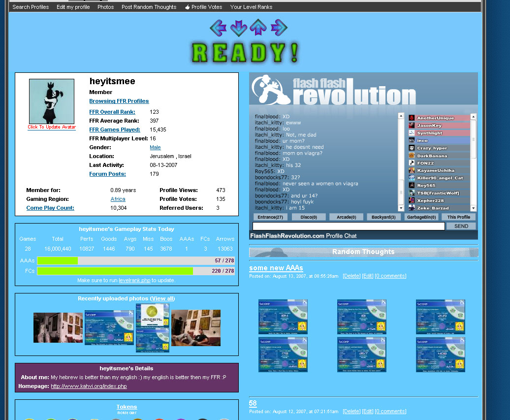The width and height of the screenshot is (510, 420).
Task: Open the FFR Overall Rank link
Action: click(x=112, y=112)
